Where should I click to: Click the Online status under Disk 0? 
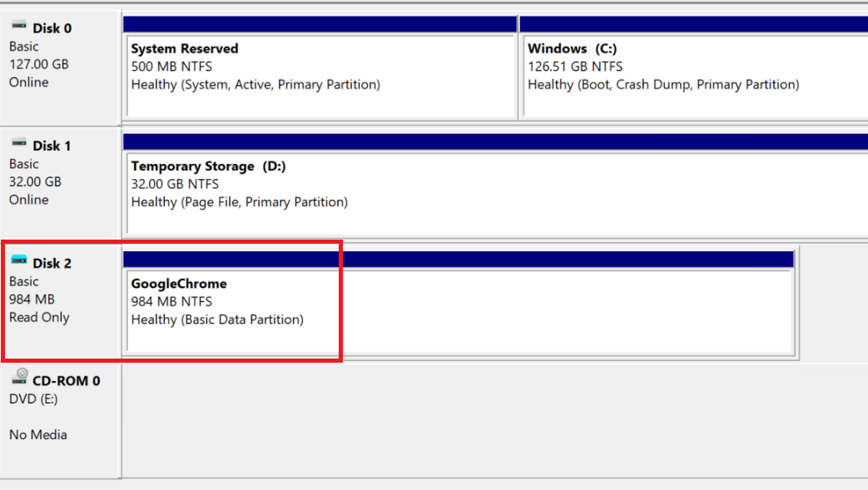coord(29,82)
